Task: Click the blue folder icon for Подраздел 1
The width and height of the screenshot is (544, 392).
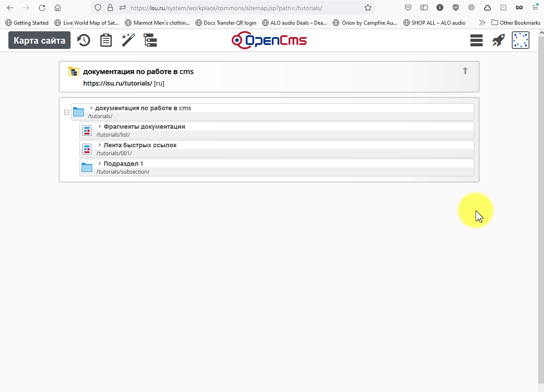Action: tap(87, 168)
